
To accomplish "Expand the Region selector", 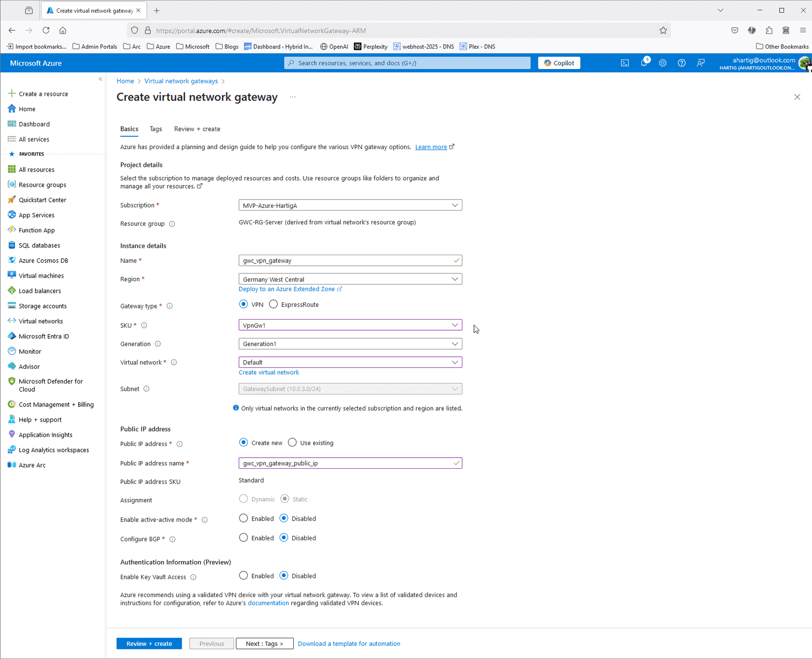I will 350,279.
